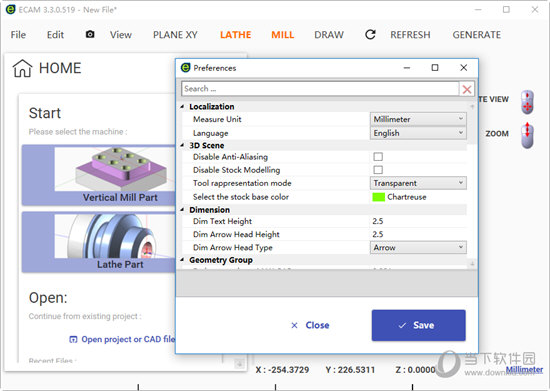
Task: Open the Measure Unit dropdown
Action: (418, 119)
